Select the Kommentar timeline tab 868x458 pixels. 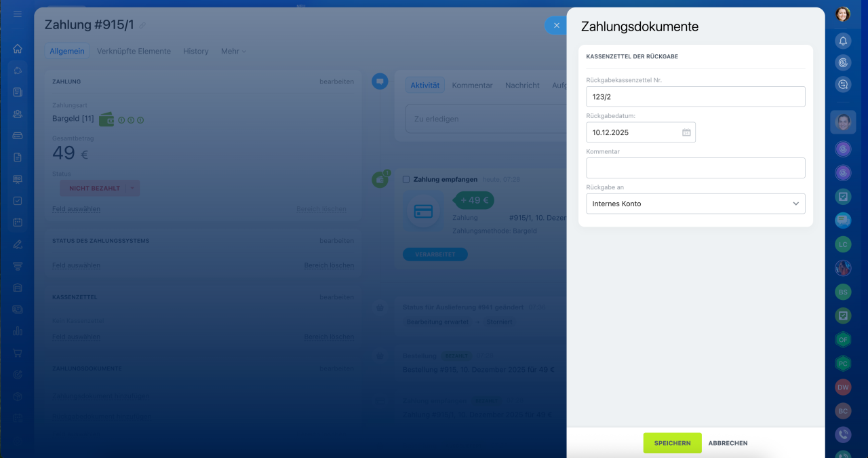(472, 85)
